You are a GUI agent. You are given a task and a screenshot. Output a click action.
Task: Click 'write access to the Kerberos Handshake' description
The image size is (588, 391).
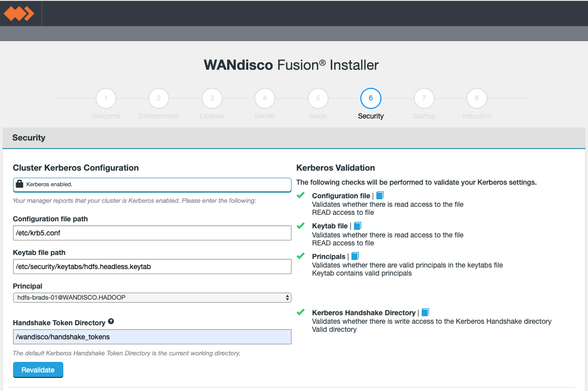(432, 321)
